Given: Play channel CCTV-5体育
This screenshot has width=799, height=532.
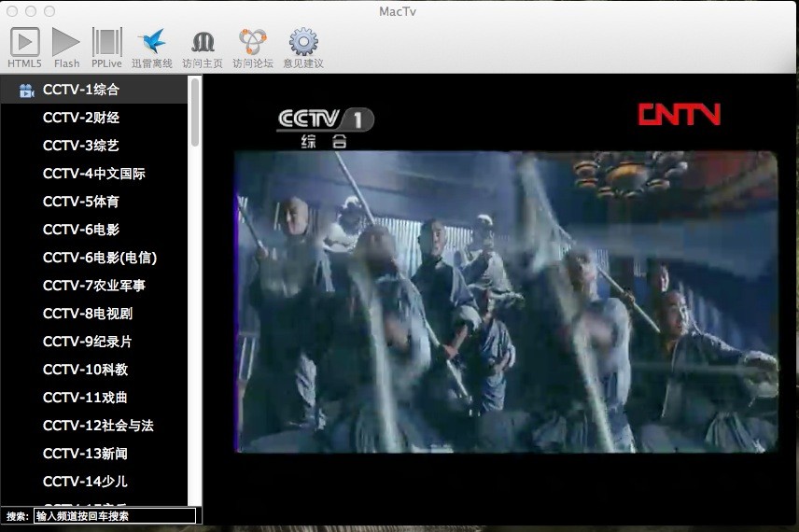Looking at the screenshot, I should (81, 202).
